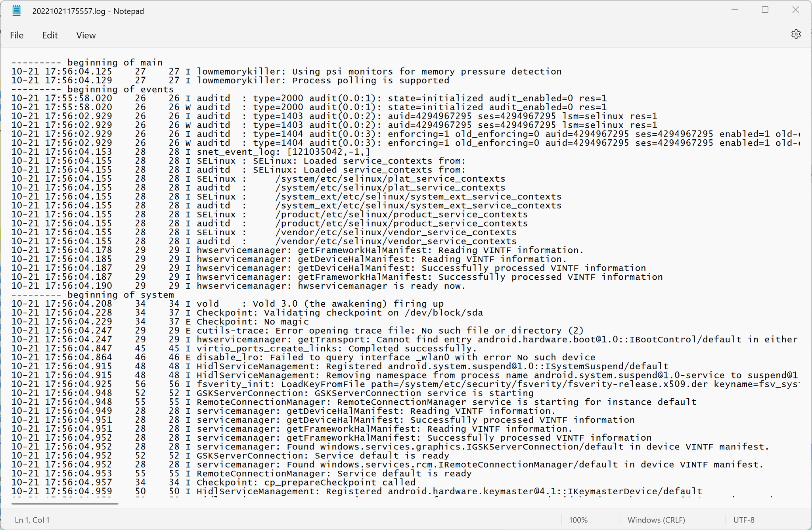
Task: Open Notepad settings with the gear icon
Action: pos(797,34)
